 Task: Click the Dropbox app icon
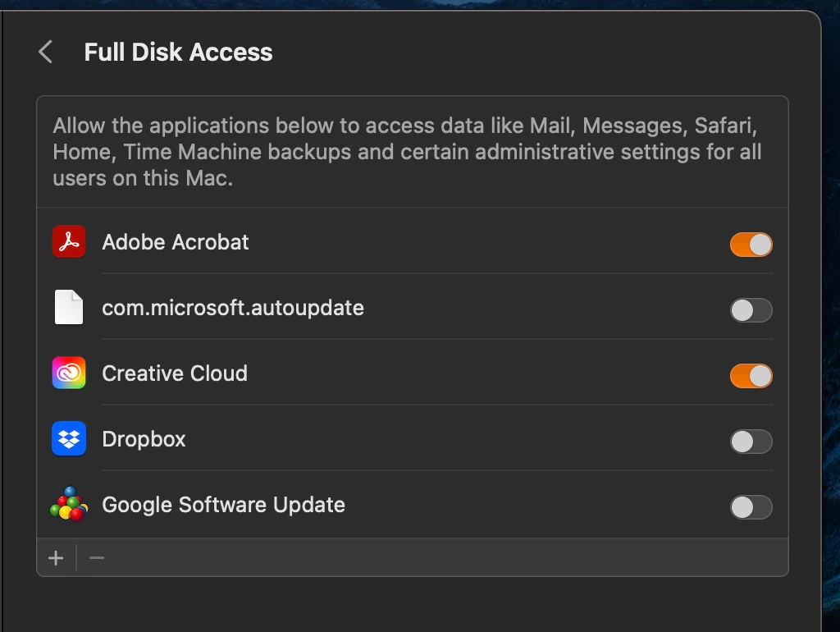point(69,439)
